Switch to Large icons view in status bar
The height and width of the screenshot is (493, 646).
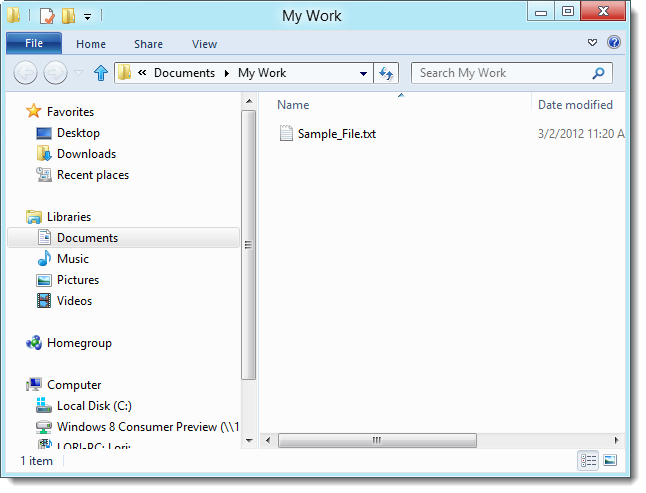(610, 460)
